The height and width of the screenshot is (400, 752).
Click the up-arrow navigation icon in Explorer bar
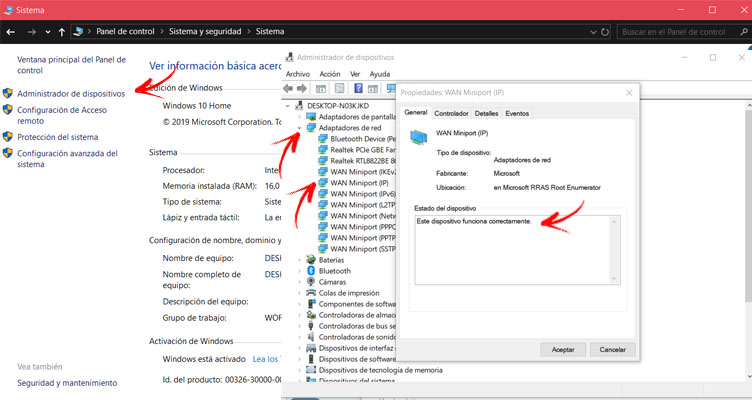point(62,32)
